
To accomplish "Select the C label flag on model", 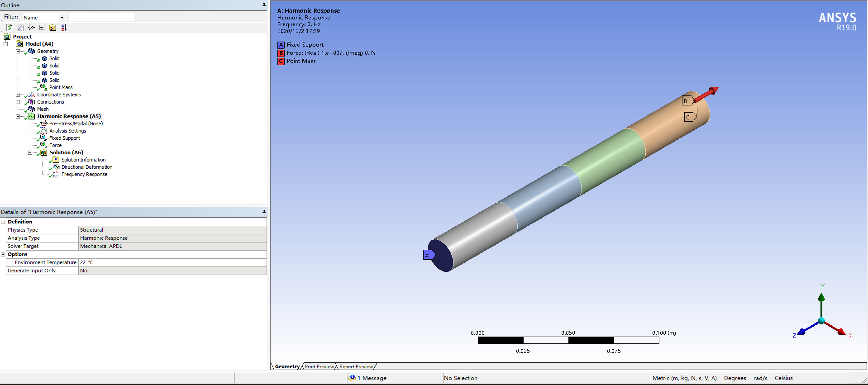I will pos(690,117).
